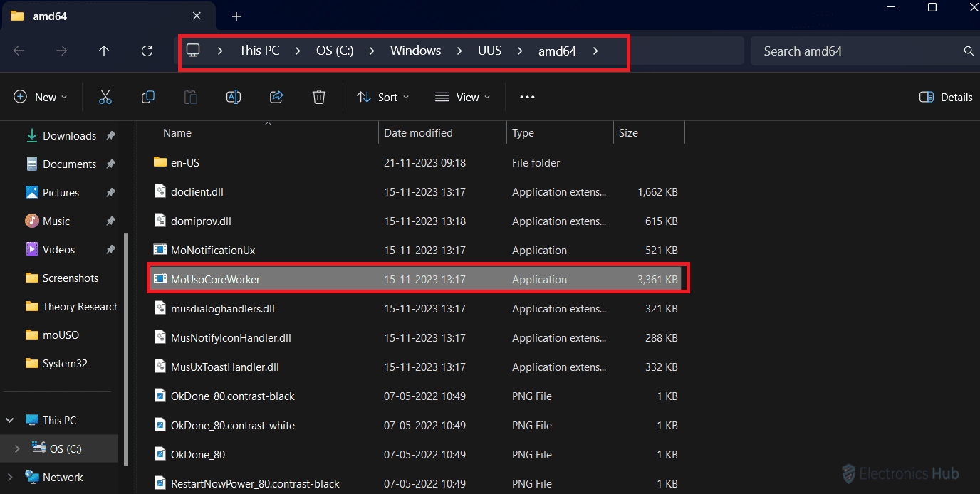Click the Copy icon in toolbar
980x494 pixels.
148,97
